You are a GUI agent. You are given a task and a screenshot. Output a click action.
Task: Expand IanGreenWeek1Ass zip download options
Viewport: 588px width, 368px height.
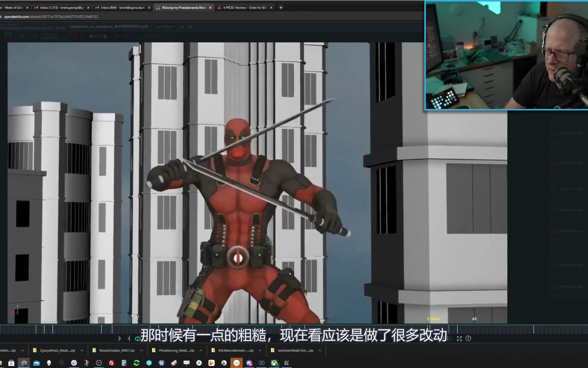(x=320, y=350)
